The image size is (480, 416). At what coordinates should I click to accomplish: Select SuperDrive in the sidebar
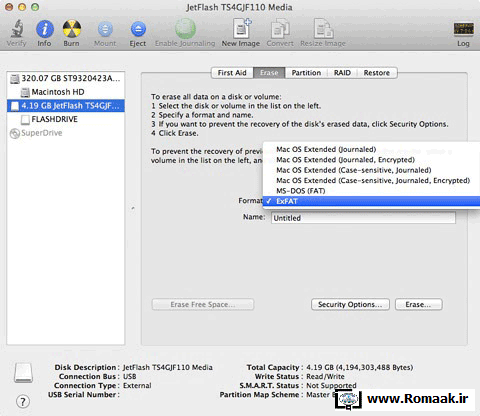point(66,133)
